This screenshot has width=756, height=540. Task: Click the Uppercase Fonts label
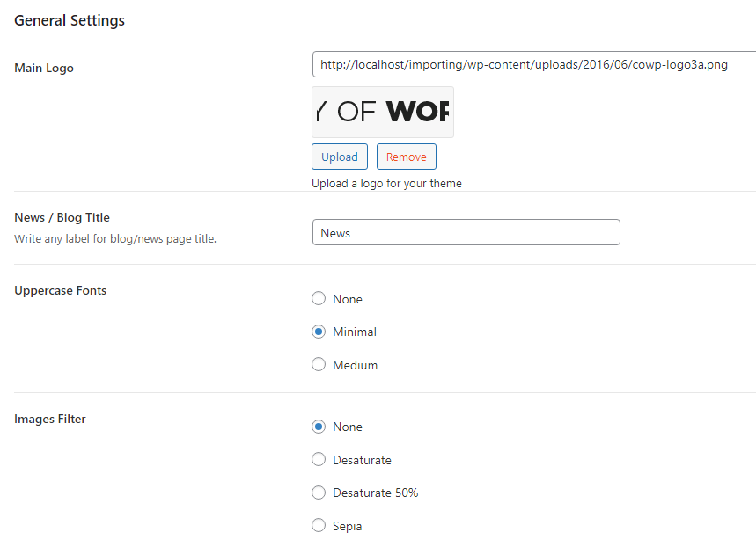pos(60,290)
